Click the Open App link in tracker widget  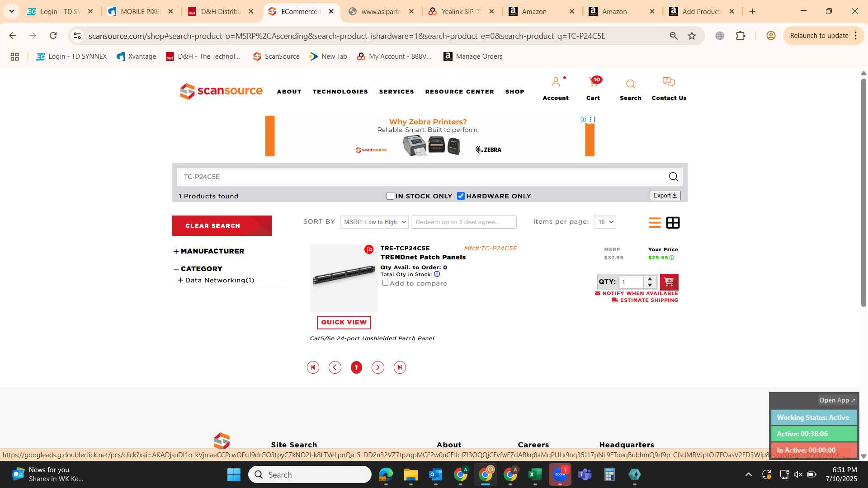tap(837, 400)
